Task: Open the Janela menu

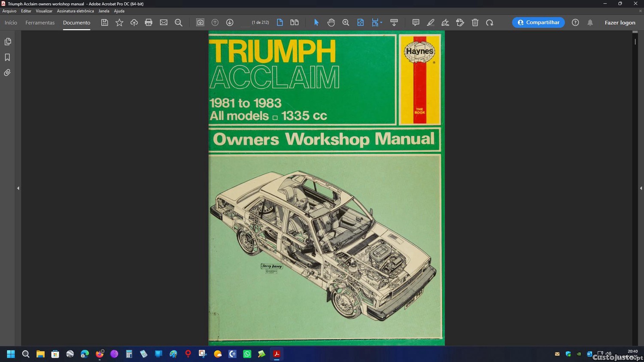Action: tap(104, 11)
